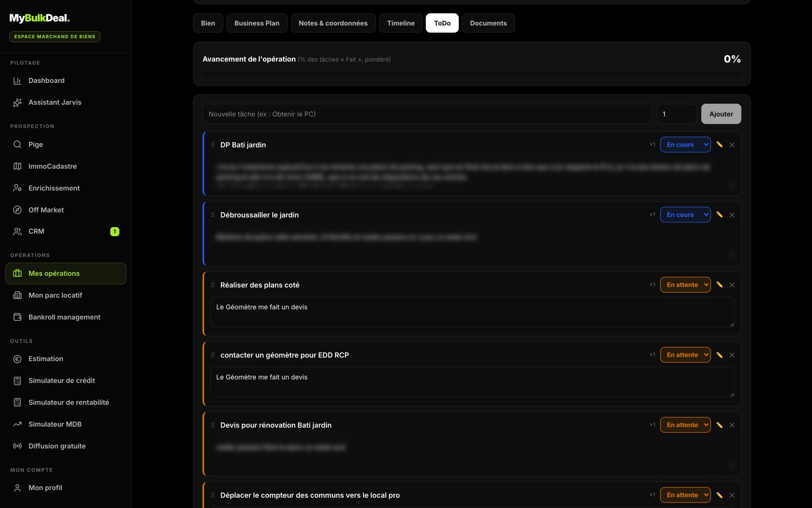Click the Mes opérations briefcase icon
The image size is (812, 508).
click(17, 273)
